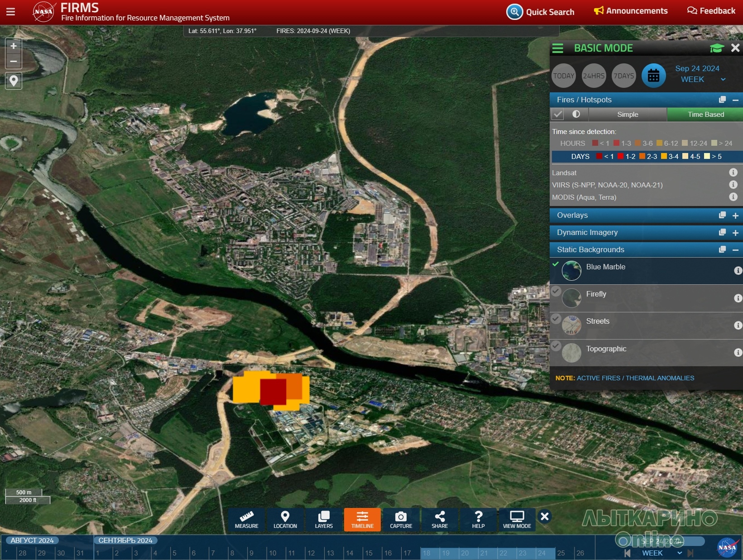Screen dimensions: 743x560
Task: Show info for Blue Marble
Action: click(738, 271)
